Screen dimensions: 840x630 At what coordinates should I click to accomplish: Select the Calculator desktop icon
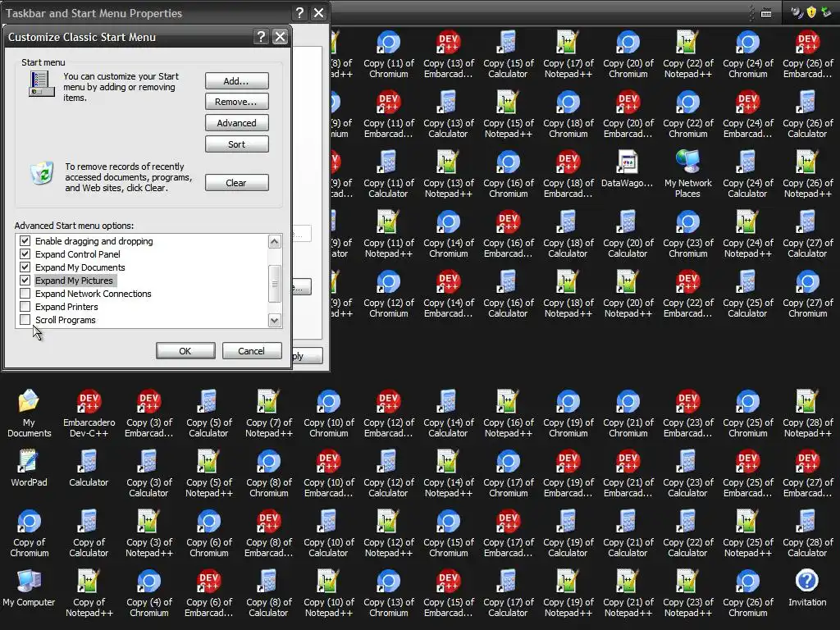coord(89,468)
